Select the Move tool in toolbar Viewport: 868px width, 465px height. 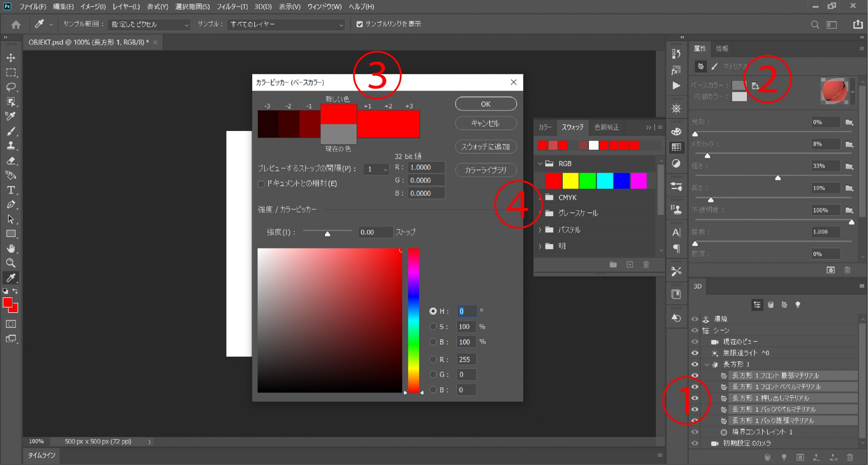pos(10,57)
